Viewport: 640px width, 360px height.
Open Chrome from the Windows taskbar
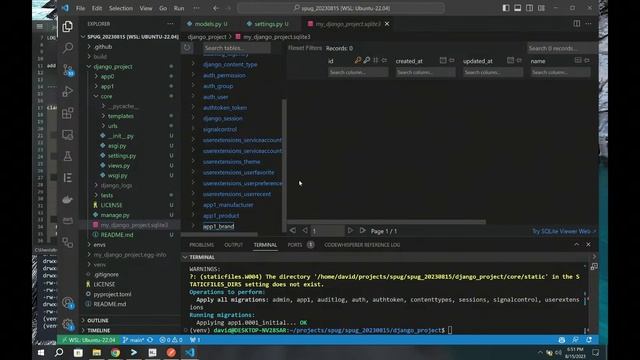tap(115, 352)
